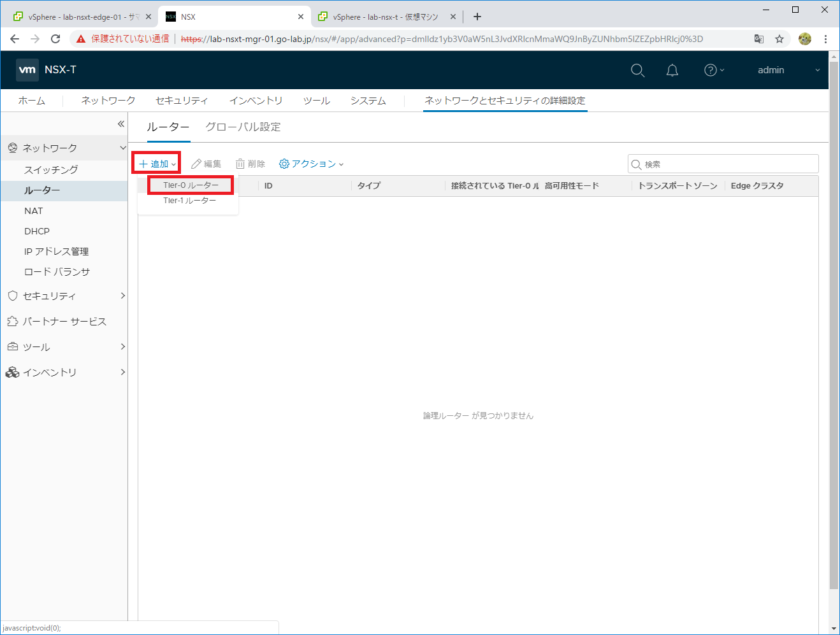The width and height of the screenshot is (840, 635).
Task: Switch to the グローバル設定 tab
Action: 243,127
